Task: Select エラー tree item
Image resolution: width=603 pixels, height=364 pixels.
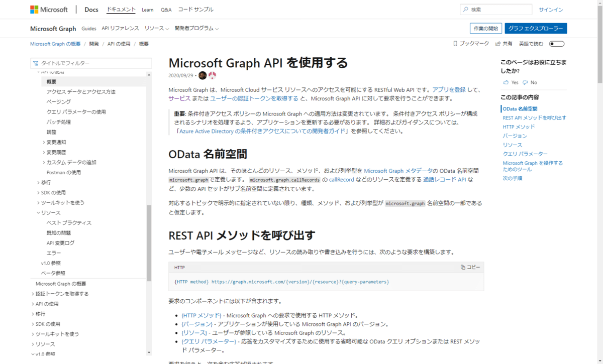Action: 54,253
